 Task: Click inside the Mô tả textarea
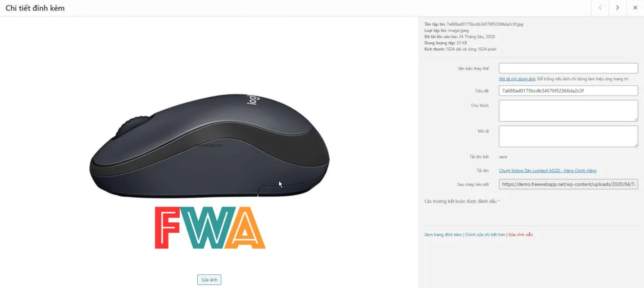pyautogui.click(x=568, y=136)
